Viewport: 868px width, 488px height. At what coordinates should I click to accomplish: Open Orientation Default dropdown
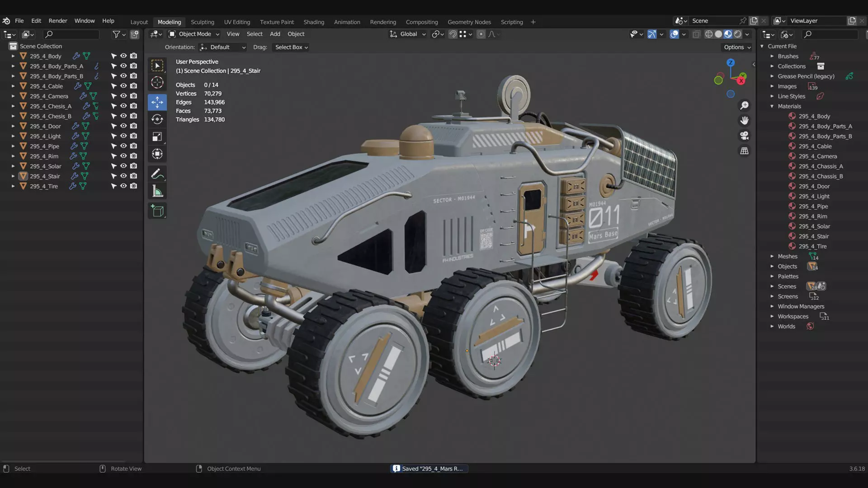222,47
